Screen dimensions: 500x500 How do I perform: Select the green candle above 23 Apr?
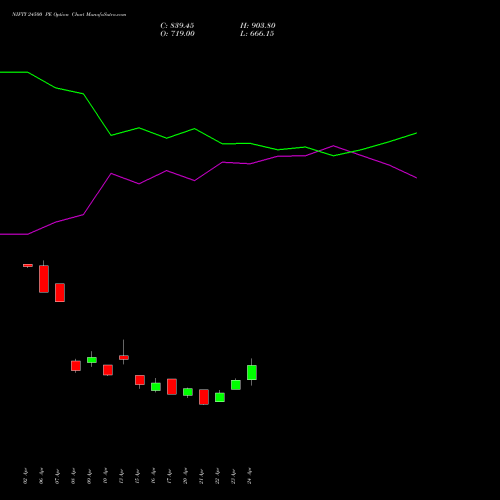tap(236, 385)
